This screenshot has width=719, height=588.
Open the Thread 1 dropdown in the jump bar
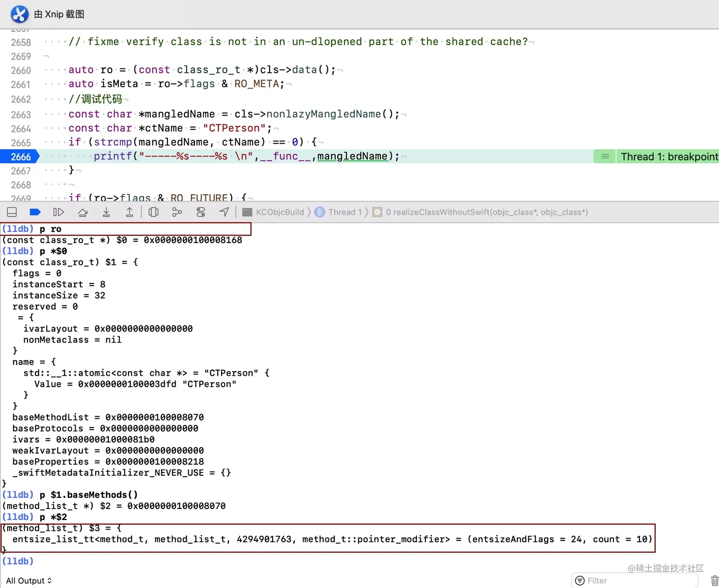coord(344,212)
